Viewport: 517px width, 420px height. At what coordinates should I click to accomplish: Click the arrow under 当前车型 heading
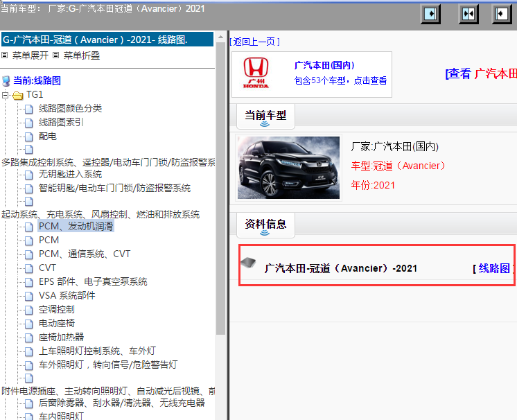click(265, 124)
